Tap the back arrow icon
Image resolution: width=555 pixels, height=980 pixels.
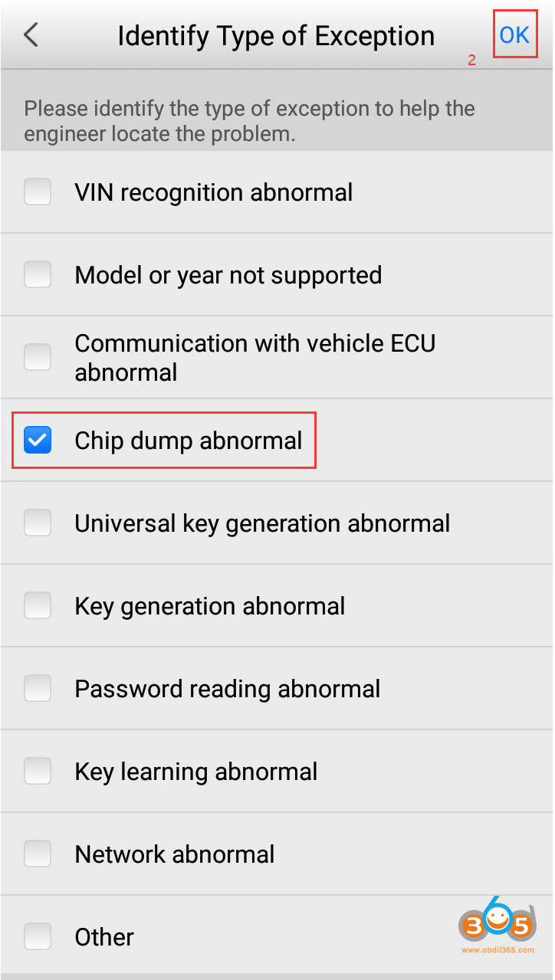coord(31,35)
